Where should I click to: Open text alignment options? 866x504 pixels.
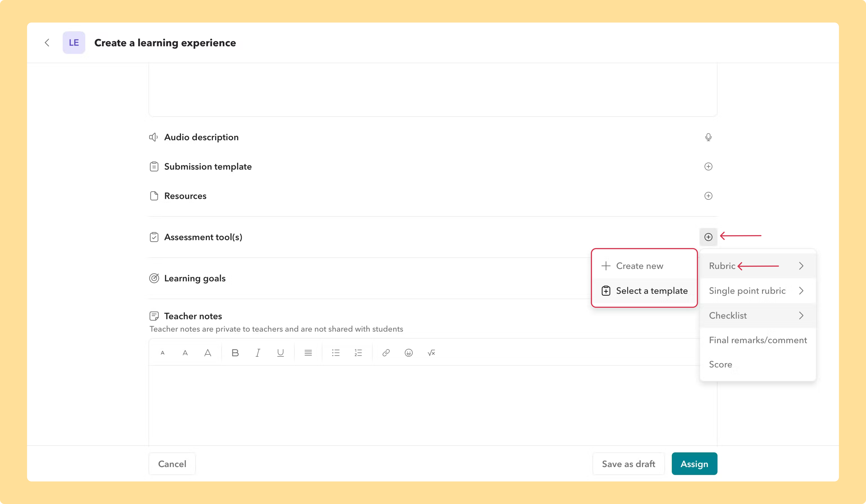(308, 353)
